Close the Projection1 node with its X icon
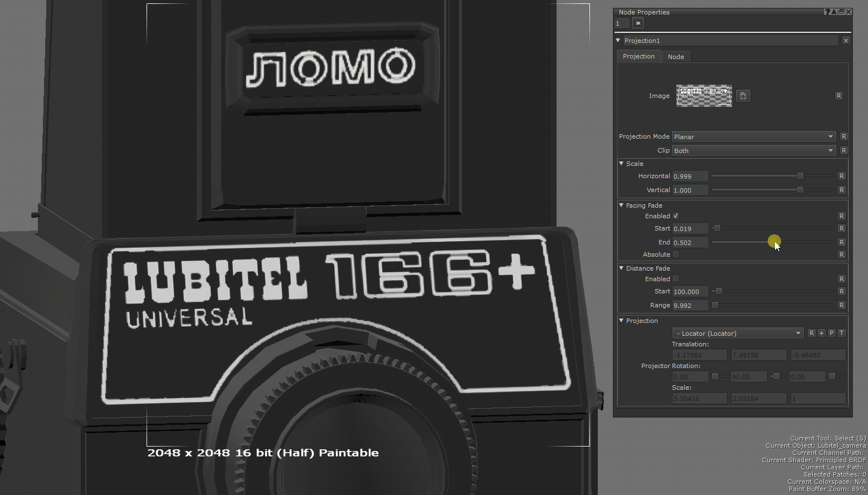This screenshot has width=868, height=495. tap(846, 41)
